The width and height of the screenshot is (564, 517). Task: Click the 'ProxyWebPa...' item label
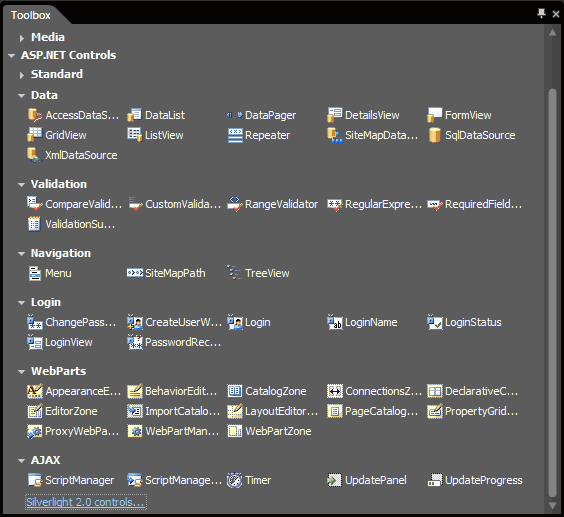click(82, 431)
